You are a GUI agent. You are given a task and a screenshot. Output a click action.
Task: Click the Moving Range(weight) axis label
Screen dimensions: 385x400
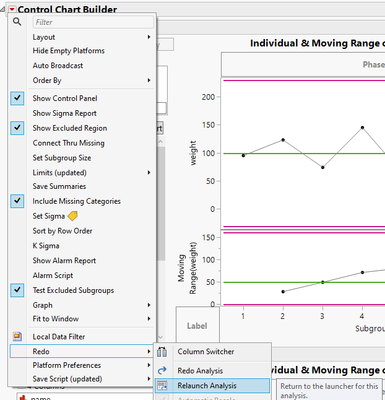(x=187, y=268)
